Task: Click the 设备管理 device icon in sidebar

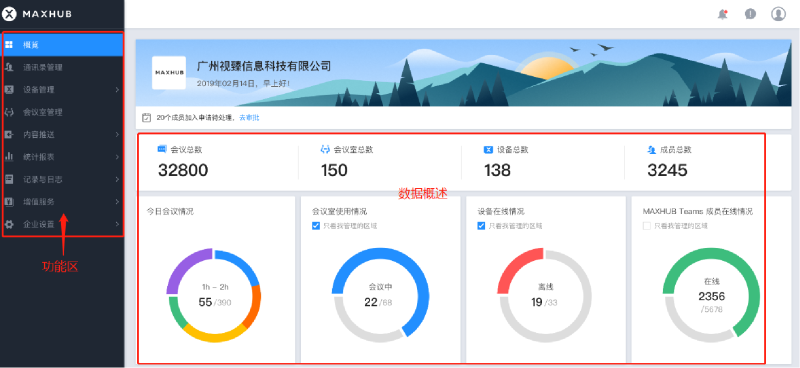Action: [9, 89]
